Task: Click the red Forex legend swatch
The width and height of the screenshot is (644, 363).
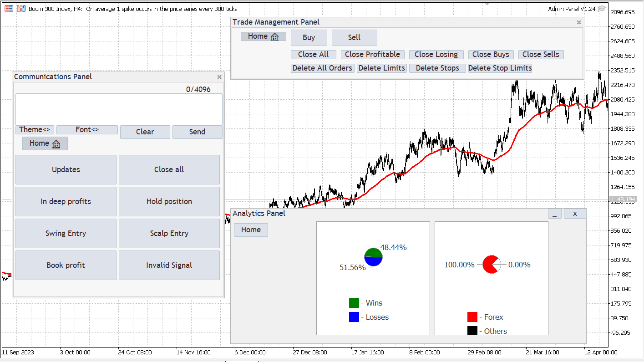Action: 472,317
